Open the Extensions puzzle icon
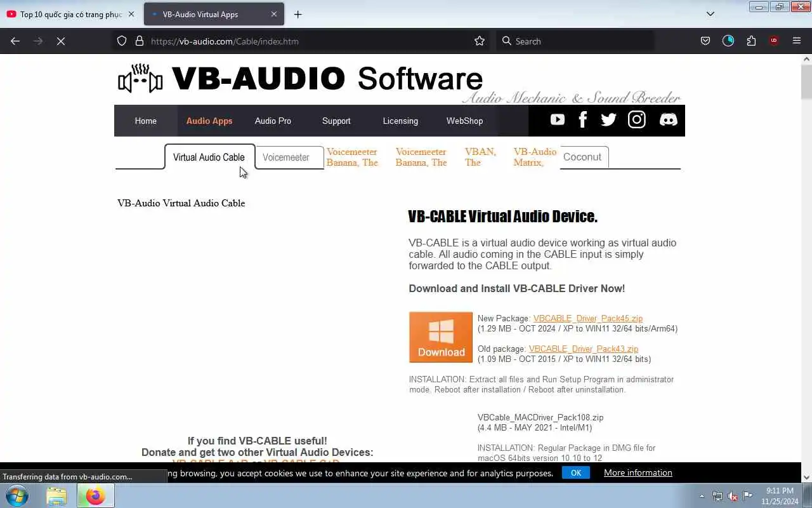 [751, 41]
